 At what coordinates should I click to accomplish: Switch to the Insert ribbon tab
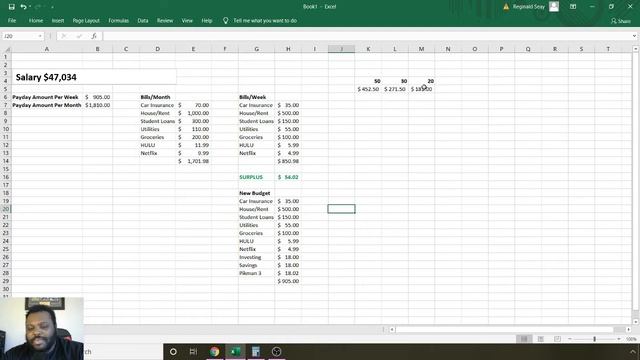58,20
